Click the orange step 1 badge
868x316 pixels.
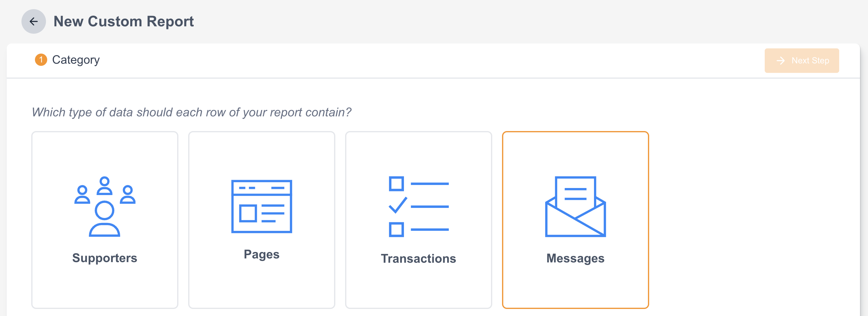pyautogui.click(x=41, y=60)
